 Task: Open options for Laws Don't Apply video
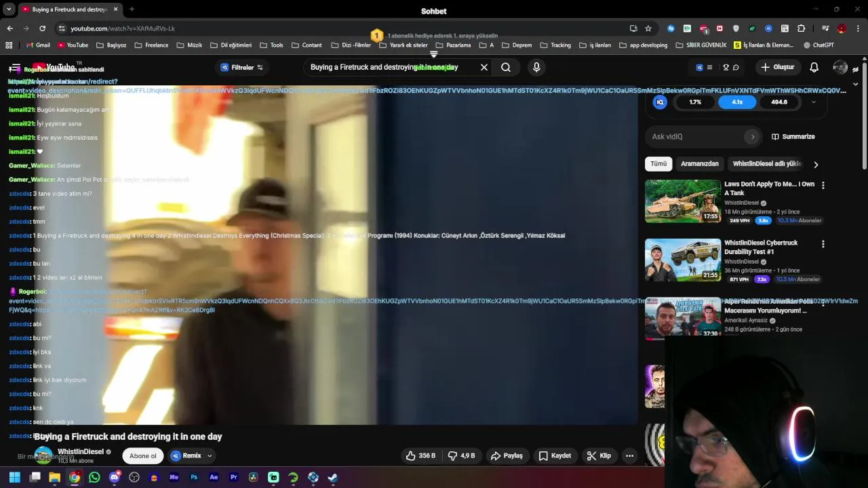point(823,185)
